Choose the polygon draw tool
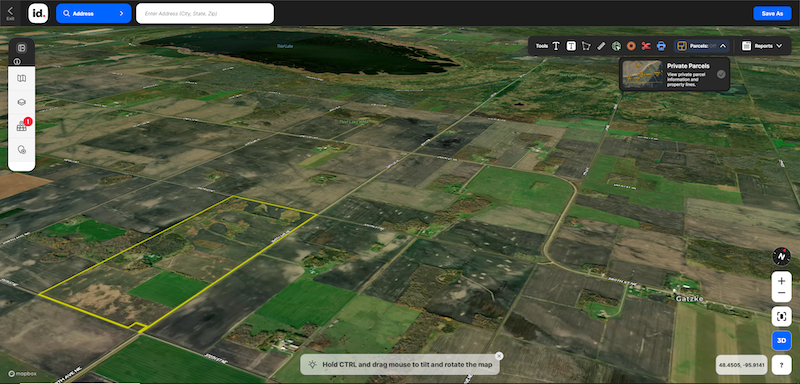This screenshot has width=800, height=384. [586, 46]
